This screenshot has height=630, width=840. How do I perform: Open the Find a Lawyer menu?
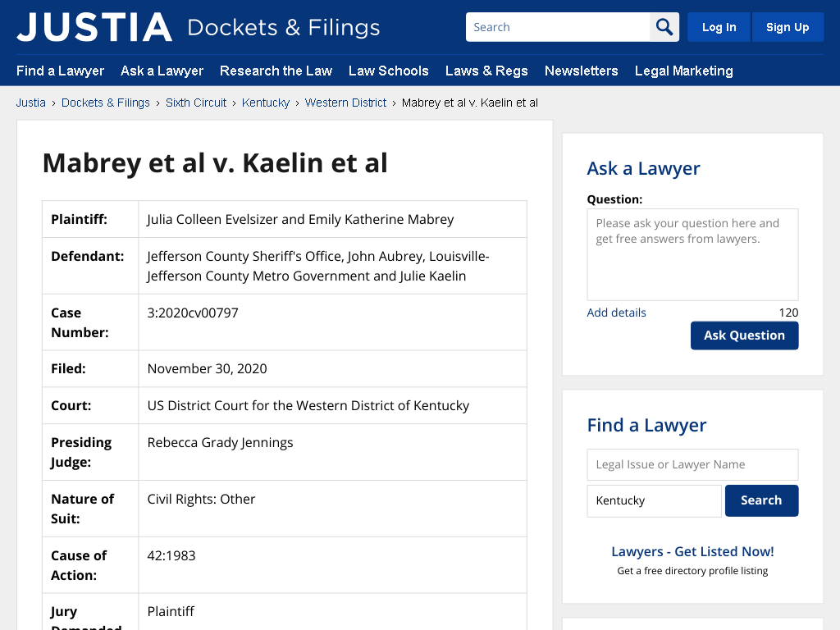tap(60, 71)
